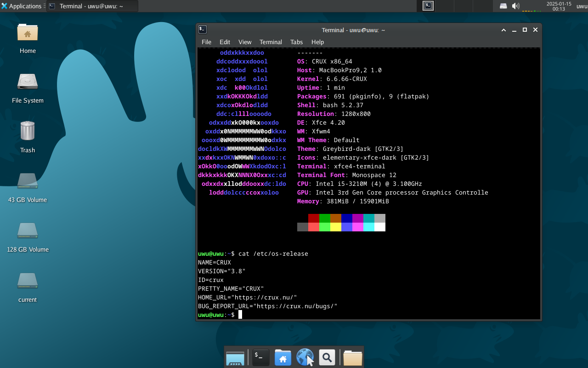The height and width of the screenshot is (368, 588).
Task: Click the Terminal taskbar window button
Action: click(x=92, y=6)
